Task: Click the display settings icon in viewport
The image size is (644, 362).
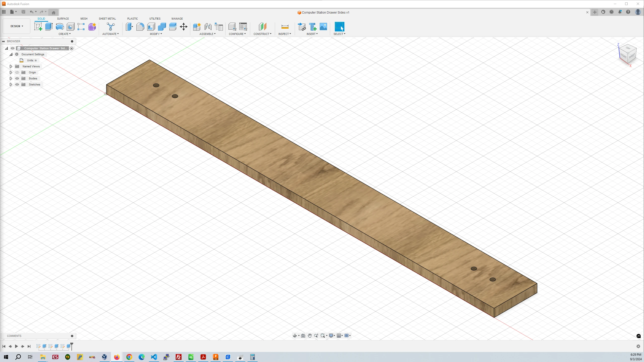Action: click(x=331, y=336)
